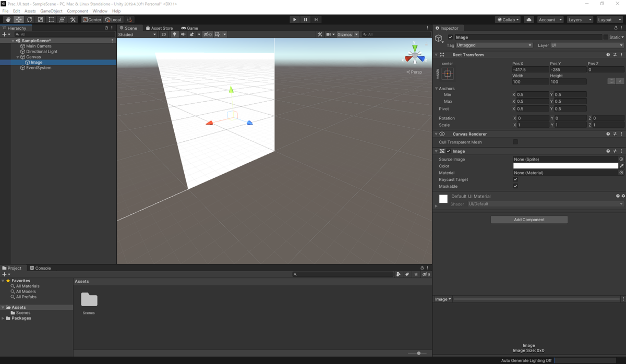This screenshot has width=626, height=364.
Task: Open the Account dropdown
Action: [x=550, y=19]
